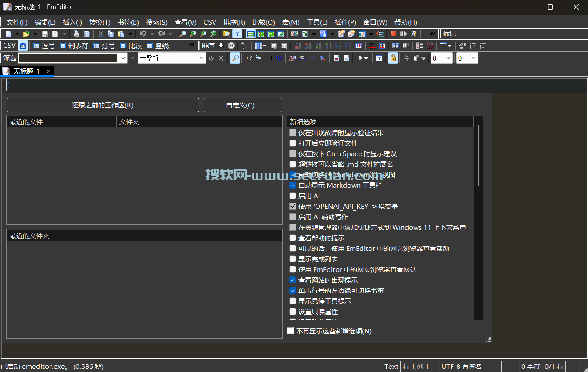Check 不再显示这些新增选项(N)
The image size is (588, 372).
pos(290,331)
